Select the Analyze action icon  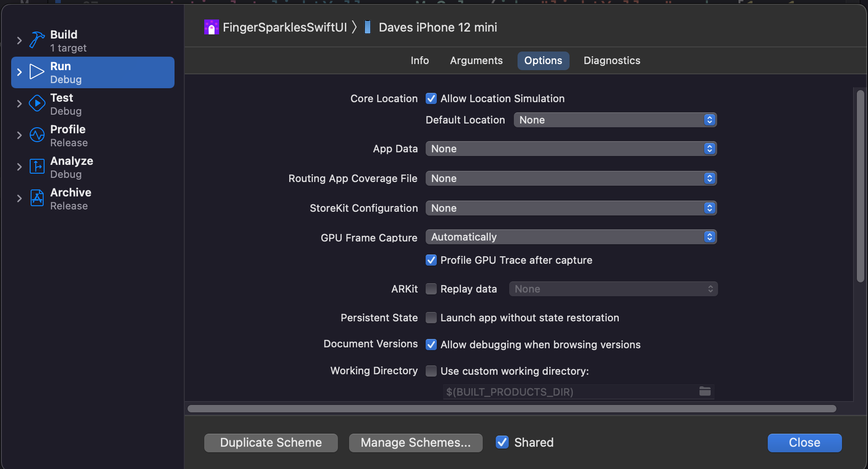tap(37, 167)
